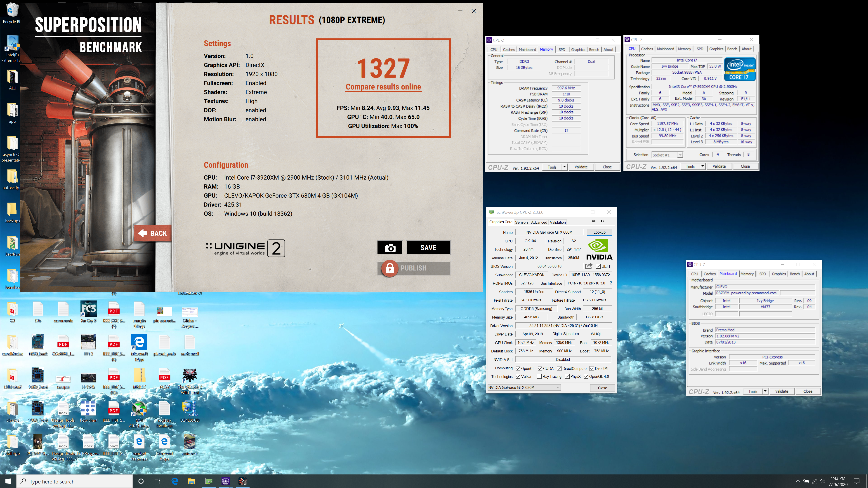
Task: Click the Compare results online link
Action: click(x=383, y=87)
